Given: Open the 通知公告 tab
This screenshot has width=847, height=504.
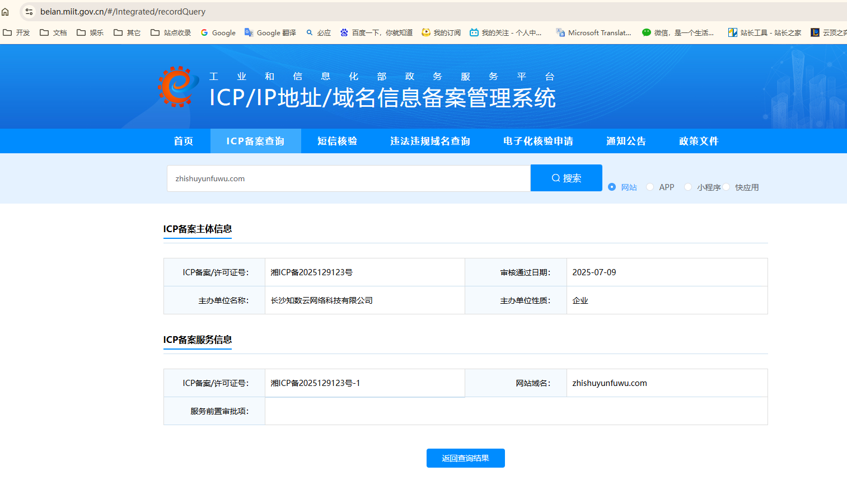Looking at the screenshot, I should coord(626,141).
